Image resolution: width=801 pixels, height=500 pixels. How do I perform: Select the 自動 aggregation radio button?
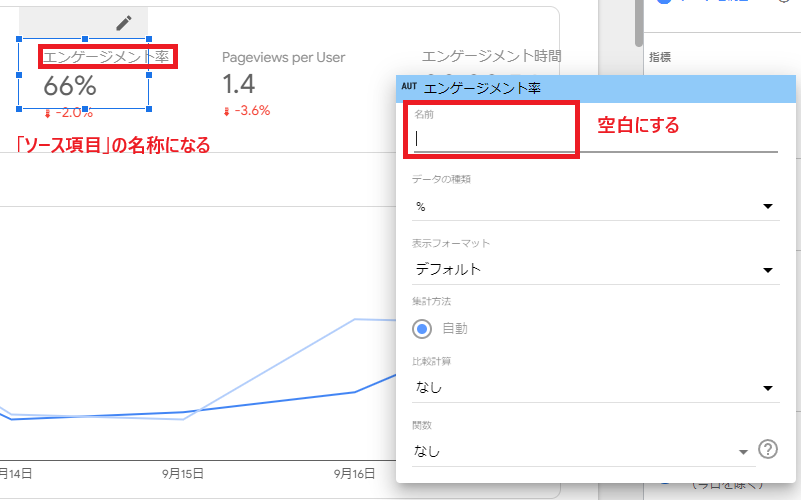pos(422,328)
